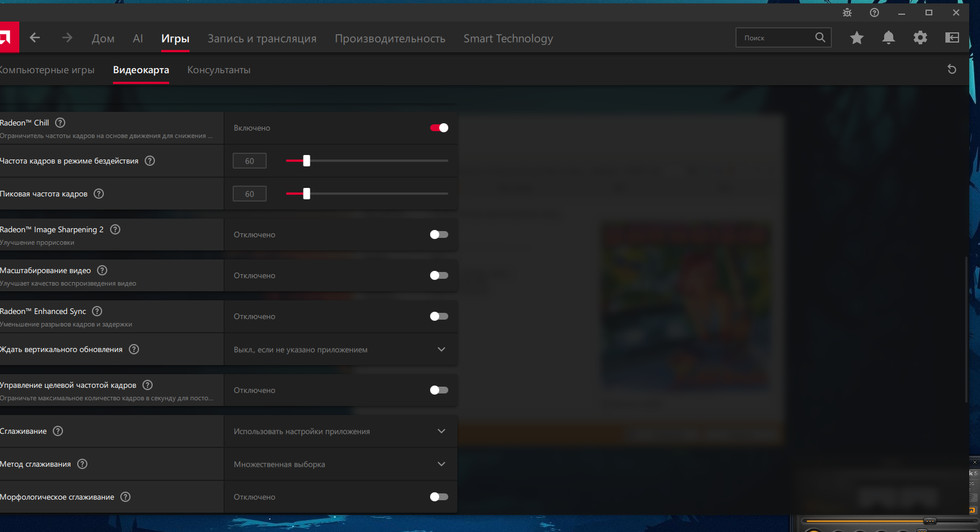Show help for Морфологическое сглаживание
The image size is (980, 532).
(125, 497)
